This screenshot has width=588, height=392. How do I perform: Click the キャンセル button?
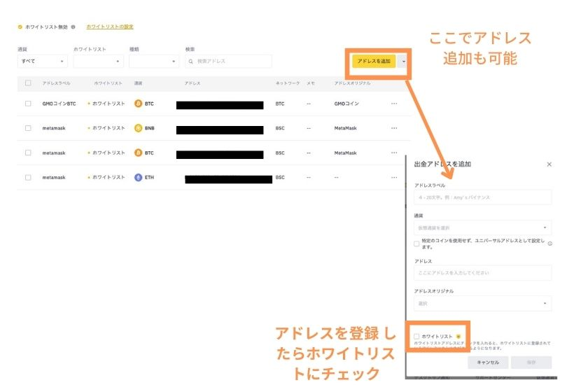point(488,363)
